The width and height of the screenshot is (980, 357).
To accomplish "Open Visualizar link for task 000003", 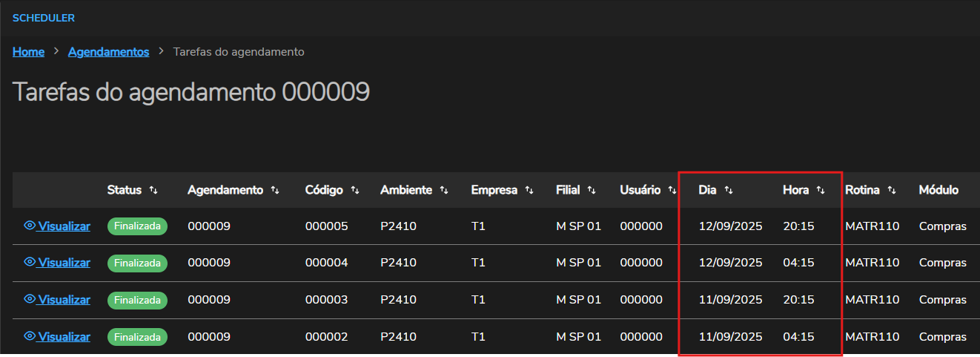I will [64, 300].
